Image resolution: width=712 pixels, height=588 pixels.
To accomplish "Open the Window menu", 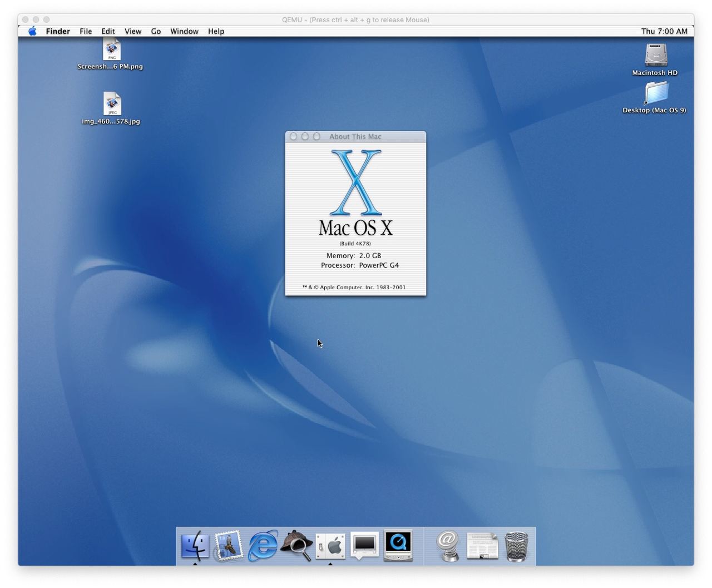I will (184, 31).
